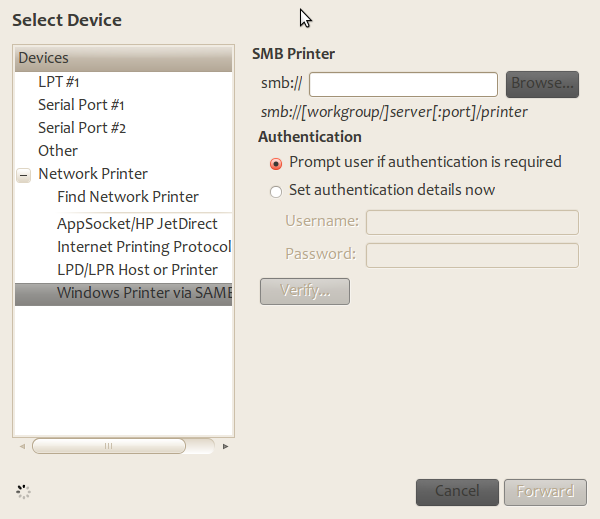Select Set authentication details now option
600x519 pixels.
click(276, 191)
